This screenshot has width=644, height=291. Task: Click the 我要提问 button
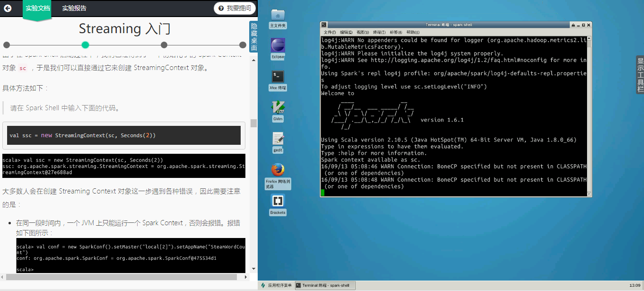[235, 8]
